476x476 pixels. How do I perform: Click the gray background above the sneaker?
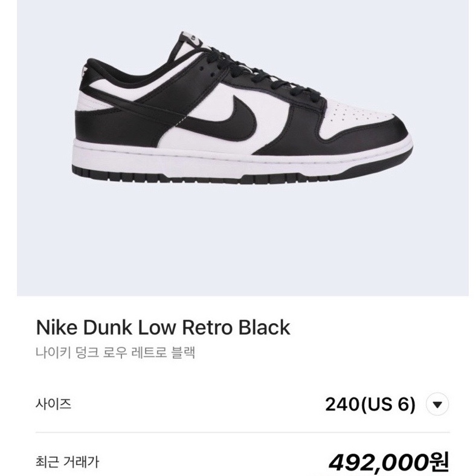[243, 15]
